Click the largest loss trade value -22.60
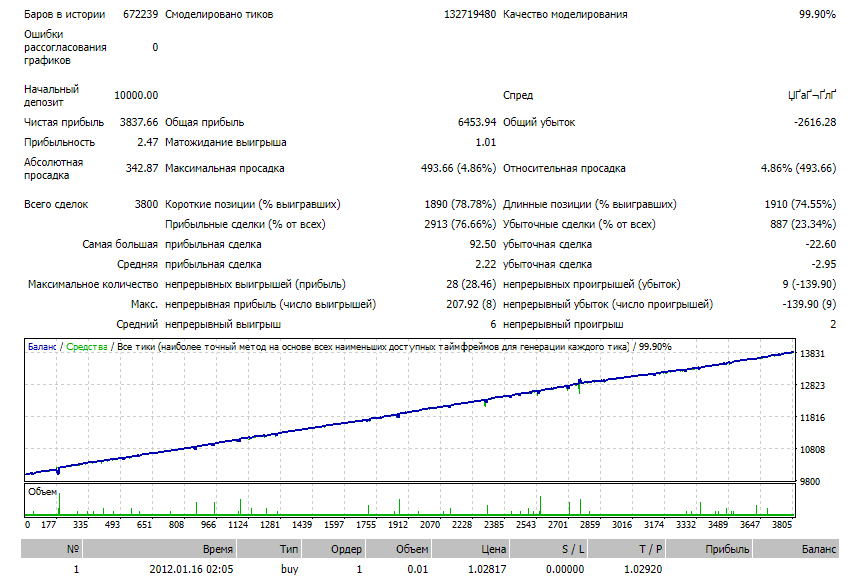 pos(821,245)
